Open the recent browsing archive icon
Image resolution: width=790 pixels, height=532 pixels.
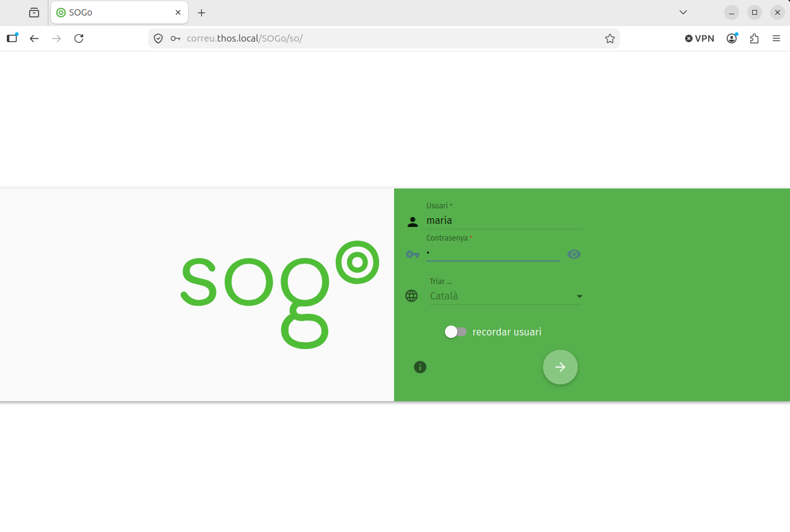click(34, 12)
